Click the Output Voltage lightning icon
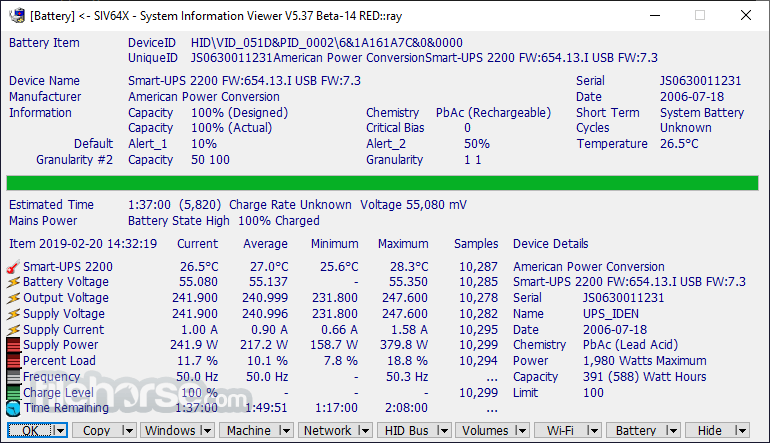 coord(13,298)
